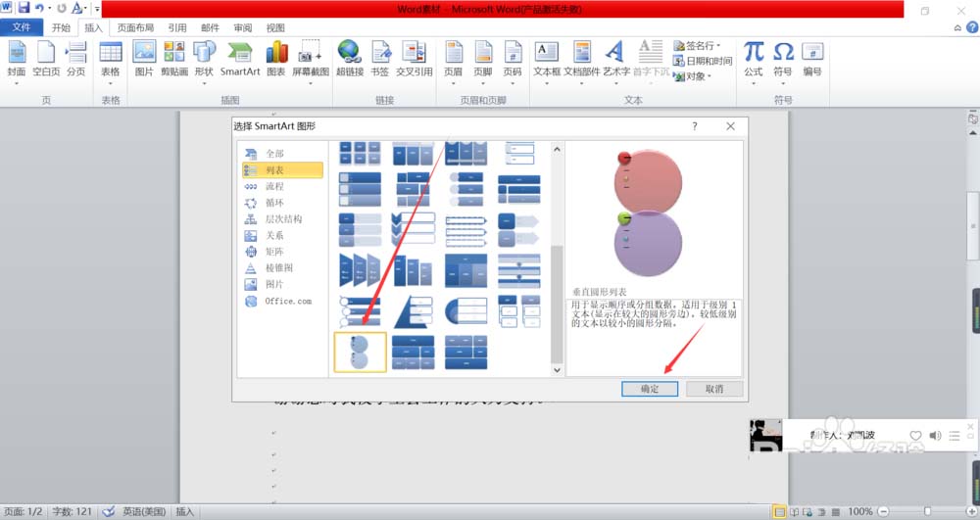Select the Pyramid (棱锥图) category
Viewport: 980px width, 520px height.
[282, 267]
